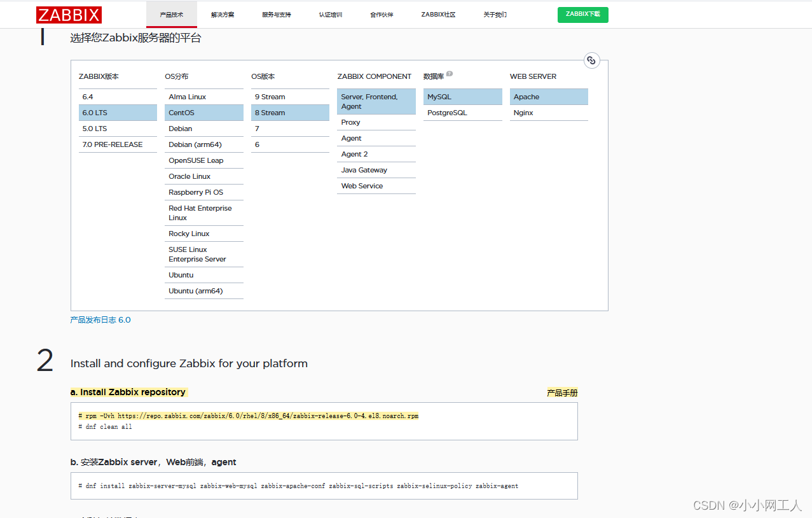
Task: Choose Apache web server
Action: [549, 97]
